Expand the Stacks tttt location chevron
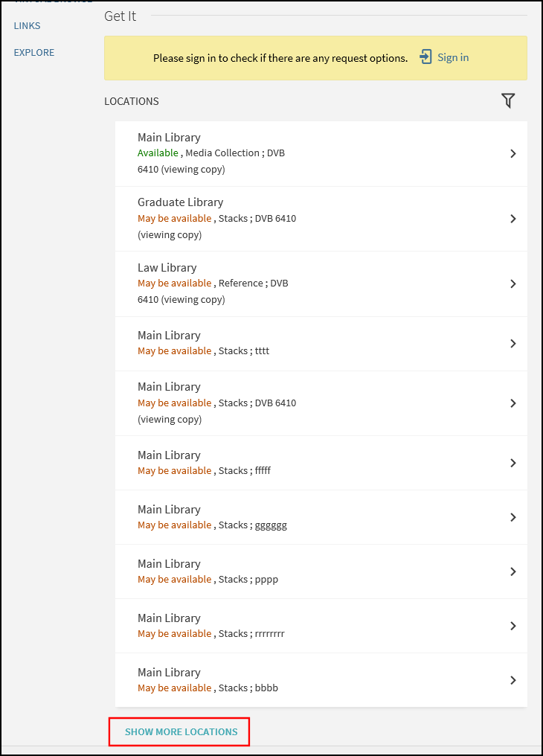This screenshot has height=756, width=543. click(513, 343)
